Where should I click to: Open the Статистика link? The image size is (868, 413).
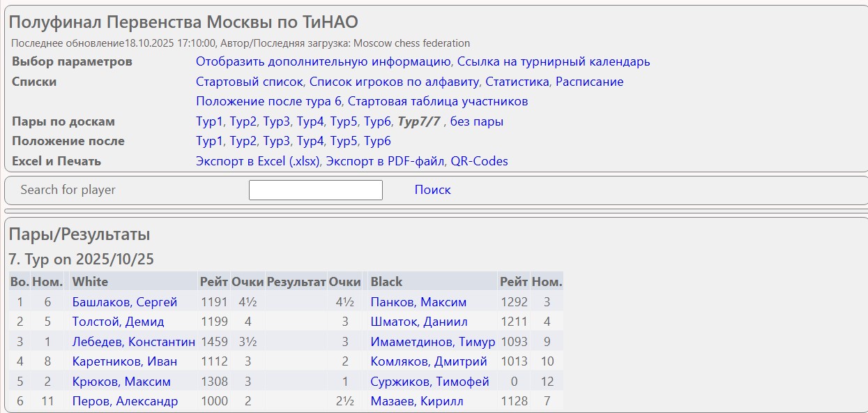click(517, 82)
